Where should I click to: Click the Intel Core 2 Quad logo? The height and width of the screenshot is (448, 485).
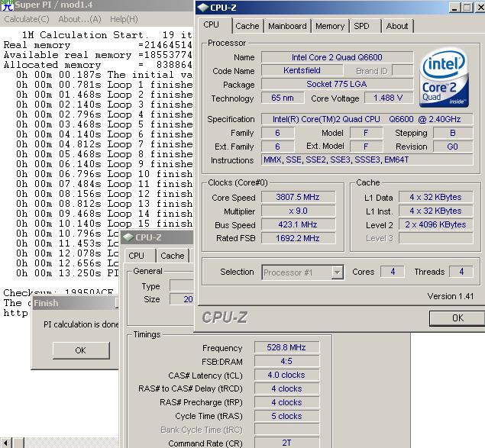coord(445,77)
